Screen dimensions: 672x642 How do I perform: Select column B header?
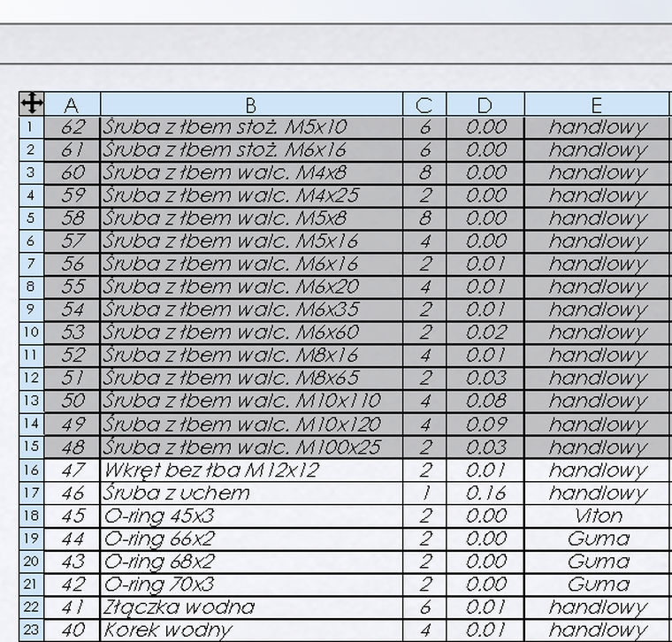[x=252, y=104]
